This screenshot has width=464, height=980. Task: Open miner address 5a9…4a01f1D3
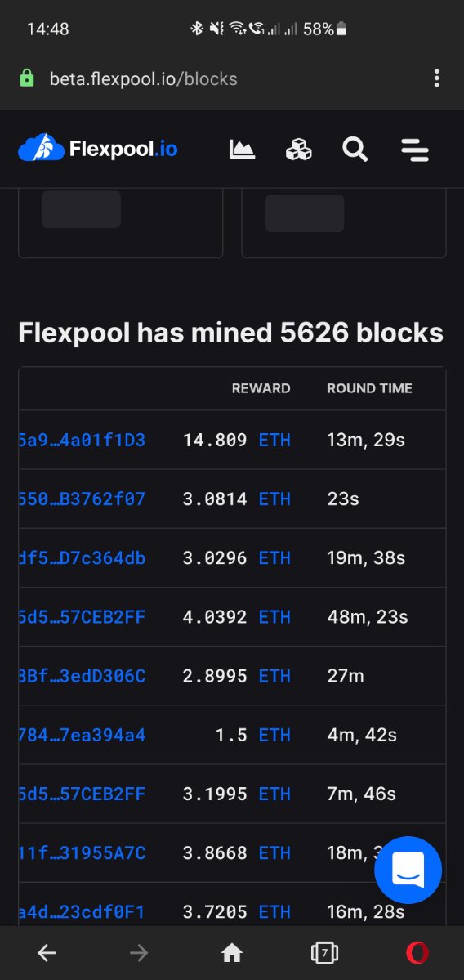82,440
